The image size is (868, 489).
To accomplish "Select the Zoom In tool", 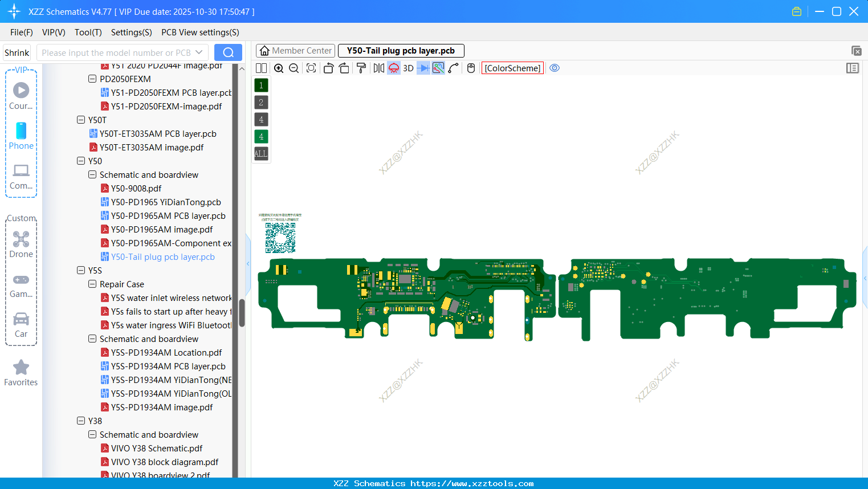I will 279,68.
